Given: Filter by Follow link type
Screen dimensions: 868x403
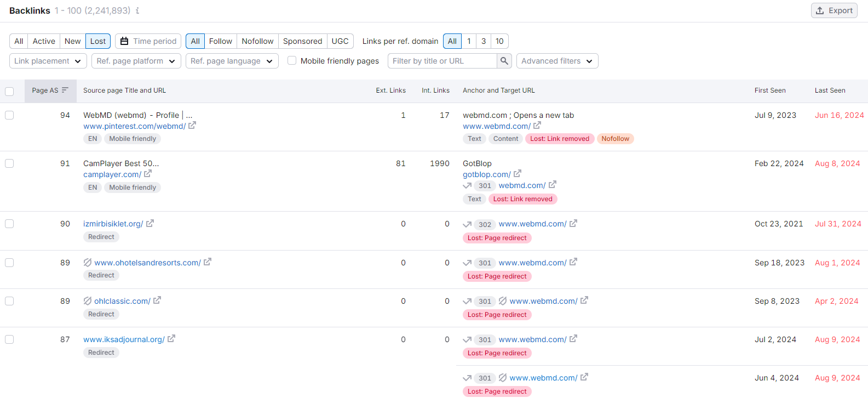Looking at the screenshot, I should click(x=221, y=41).
